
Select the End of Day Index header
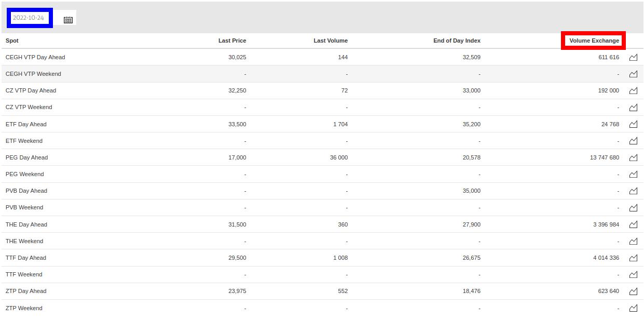457,41
